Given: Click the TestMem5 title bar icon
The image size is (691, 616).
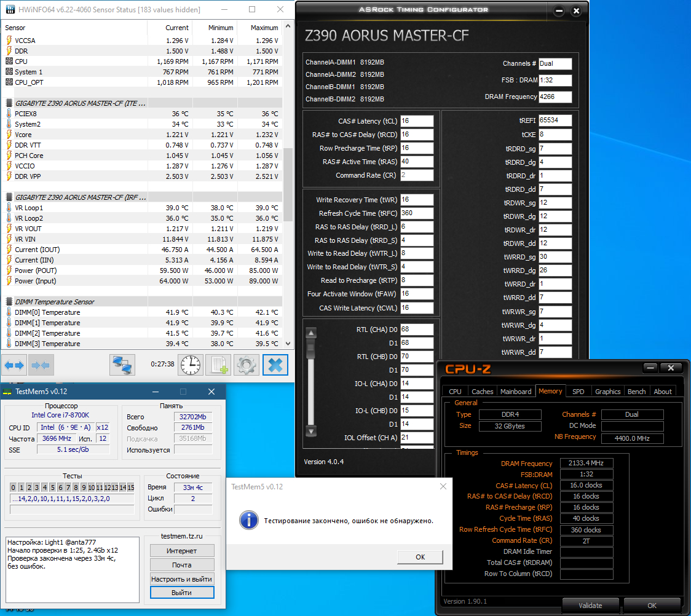Looking at the screenshot, I should 7,392.
